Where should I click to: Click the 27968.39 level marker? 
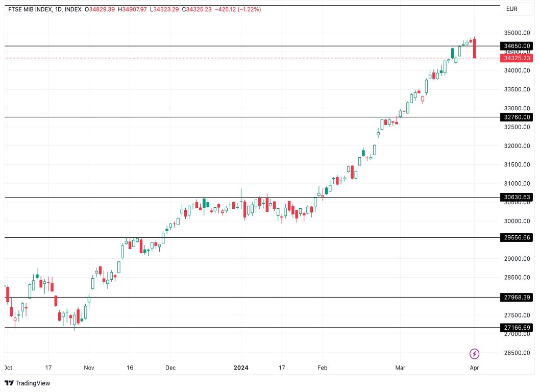[x=516, y=298]
